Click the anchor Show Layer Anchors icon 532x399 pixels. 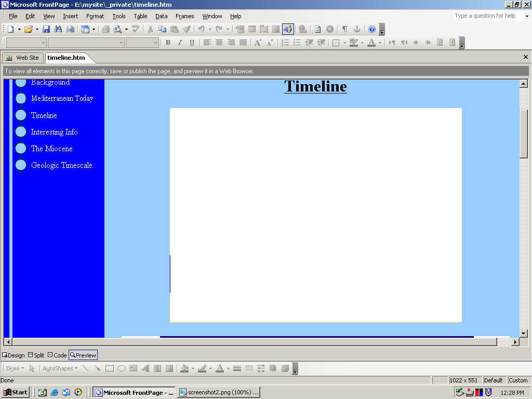coord(356,29)
